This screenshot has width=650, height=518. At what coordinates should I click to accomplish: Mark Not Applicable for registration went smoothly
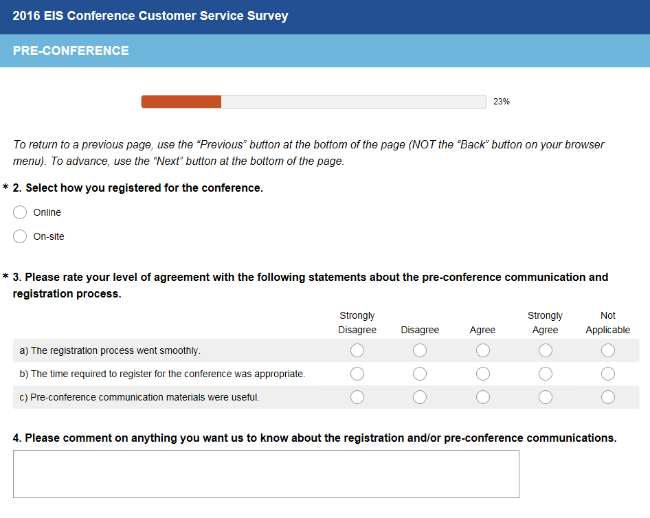(608, 350)
